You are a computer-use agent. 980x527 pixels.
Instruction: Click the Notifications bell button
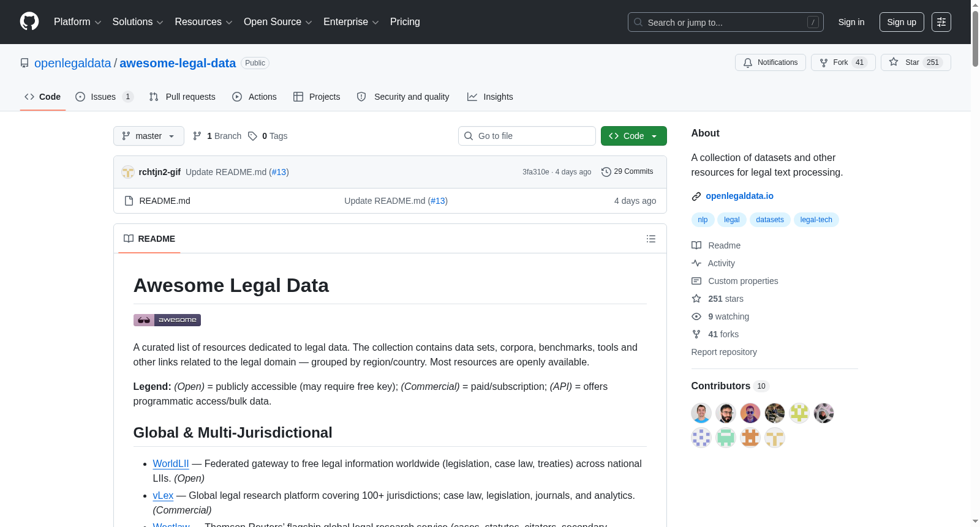tap(771, 62)
